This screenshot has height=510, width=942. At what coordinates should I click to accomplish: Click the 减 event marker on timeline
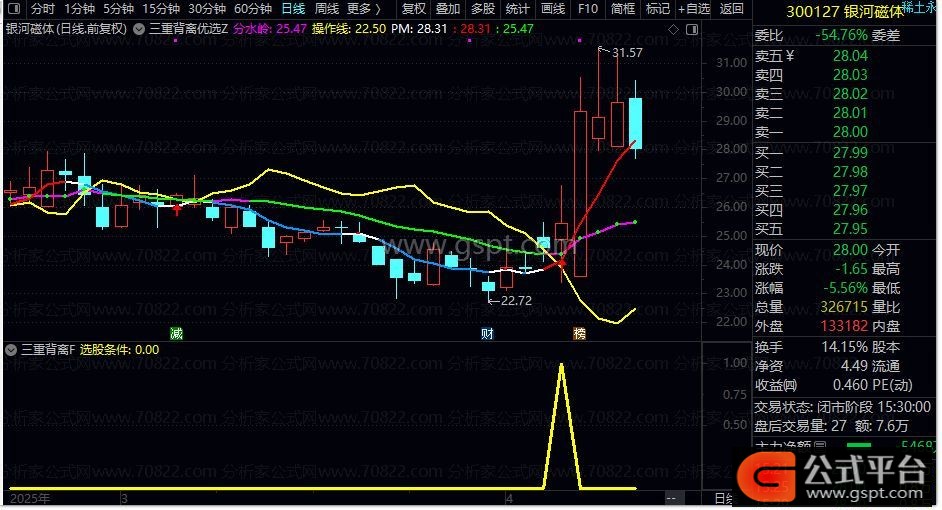point(176,333)
